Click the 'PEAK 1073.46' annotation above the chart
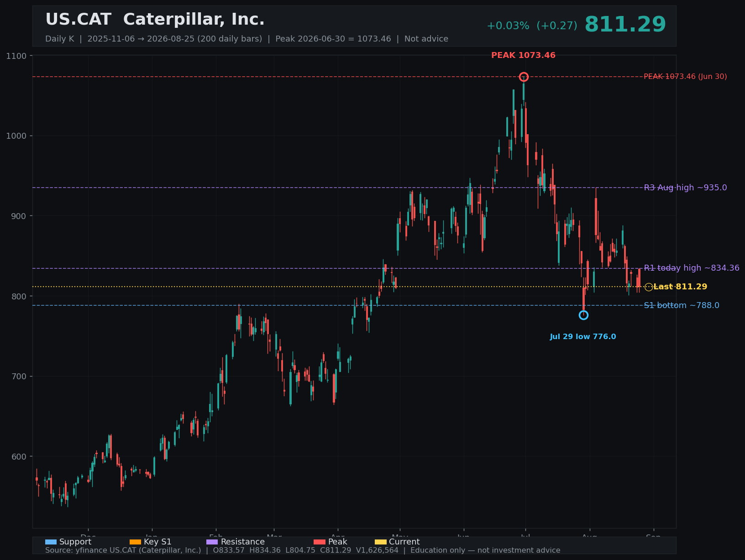 coord(523,55)
